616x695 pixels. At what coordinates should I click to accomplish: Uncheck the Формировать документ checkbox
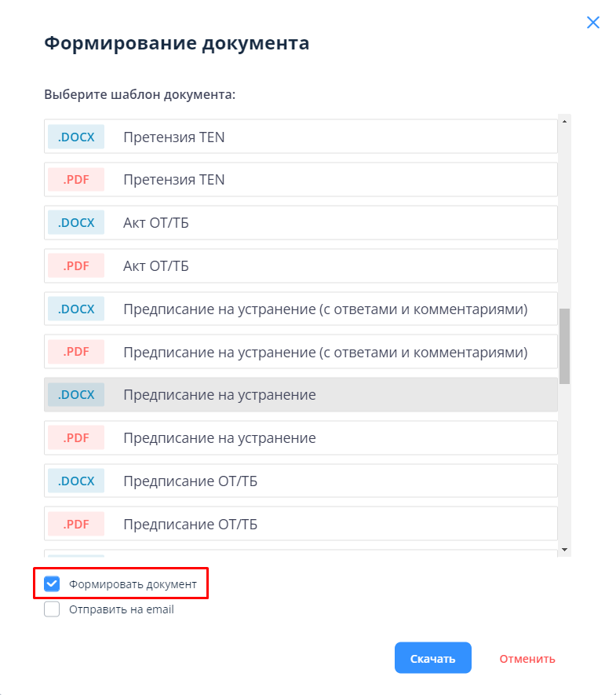(53, 584)
